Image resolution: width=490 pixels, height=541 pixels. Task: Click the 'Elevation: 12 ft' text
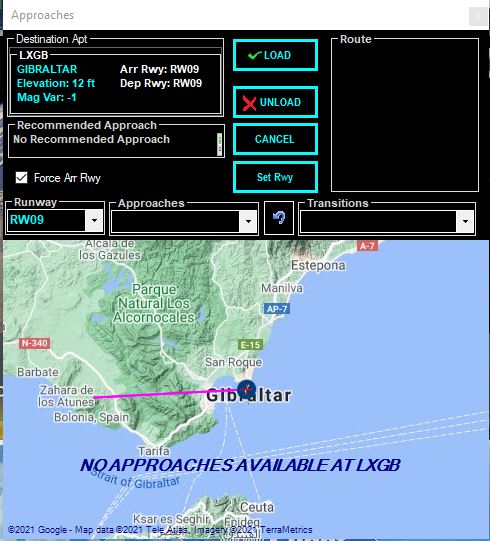(56, 83)
